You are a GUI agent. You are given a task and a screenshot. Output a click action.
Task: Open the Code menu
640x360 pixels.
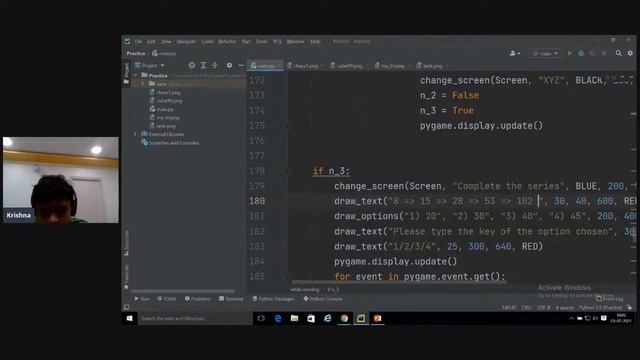(x=207, y=42)
